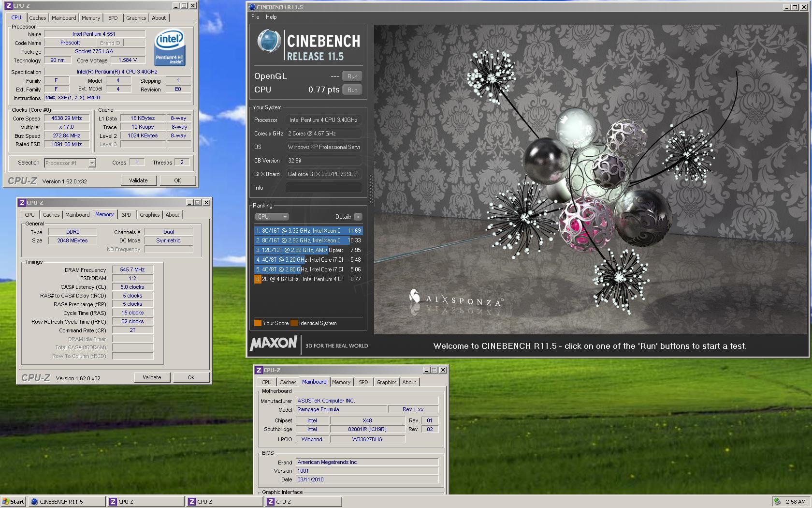Open Caches tab in the Mainboard CPU-Z window

click(288, 382)
